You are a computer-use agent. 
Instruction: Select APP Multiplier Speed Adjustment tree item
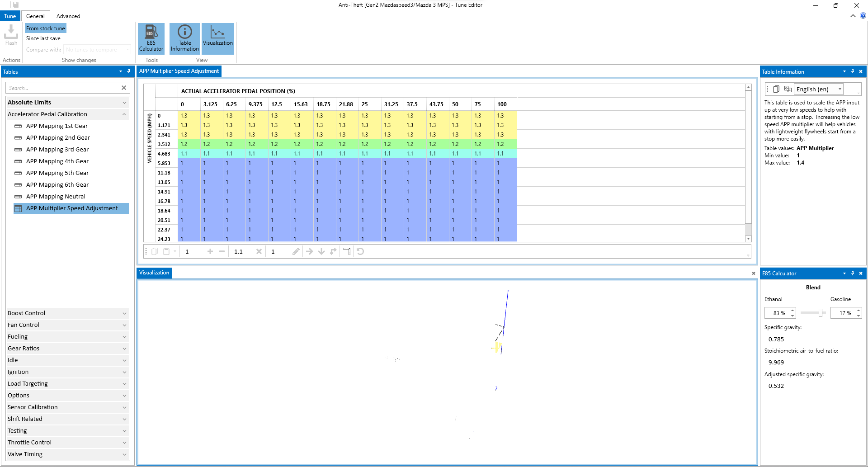coord(71,208)
